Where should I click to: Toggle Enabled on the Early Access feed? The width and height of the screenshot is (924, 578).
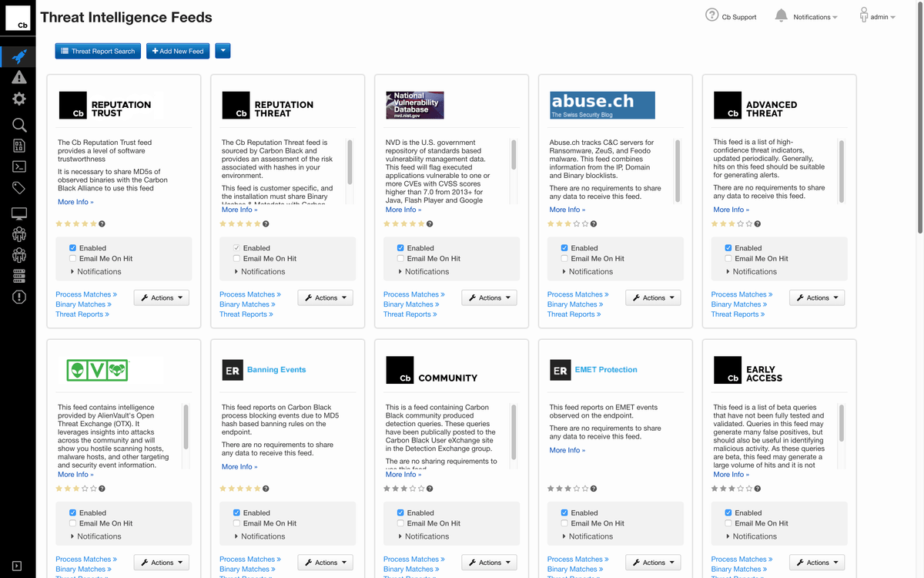tap(728, 512)
